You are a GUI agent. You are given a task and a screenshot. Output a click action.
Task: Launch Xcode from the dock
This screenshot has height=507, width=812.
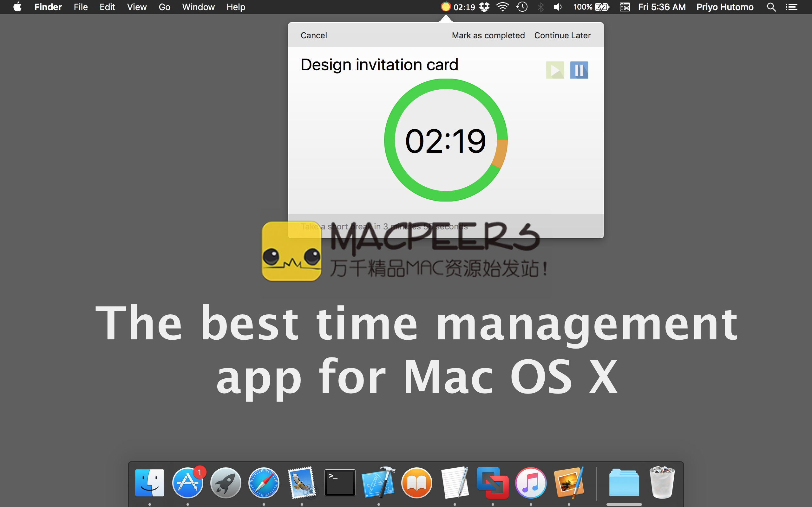pos(378,483)
